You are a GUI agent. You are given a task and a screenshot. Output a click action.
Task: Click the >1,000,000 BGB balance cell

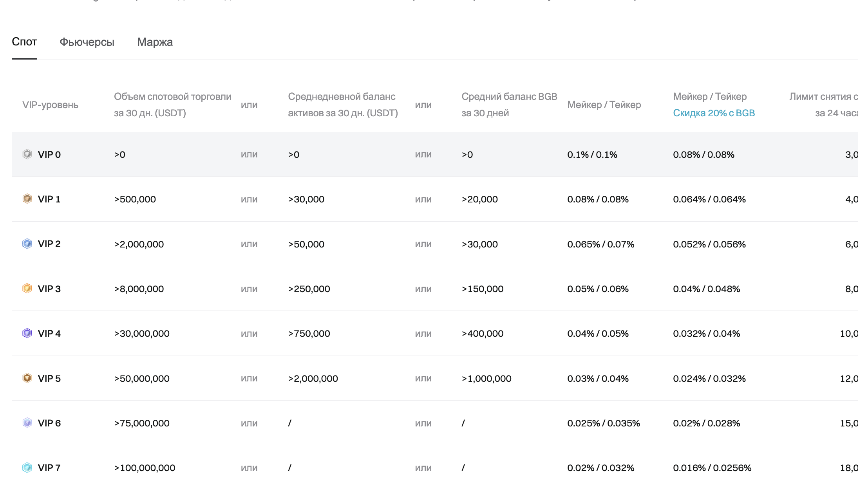tap(486, 379)
